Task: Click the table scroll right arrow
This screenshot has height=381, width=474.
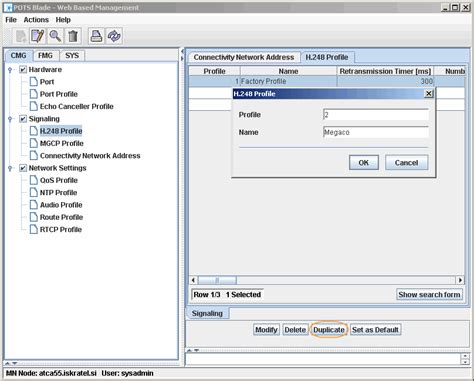Action: [x=460, y=280]
